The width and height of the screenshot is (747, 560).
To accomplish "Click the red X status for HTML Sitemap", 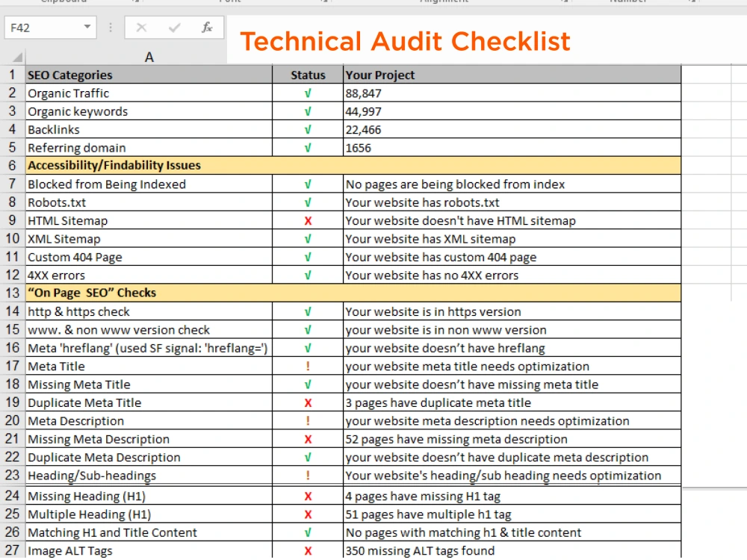I will coord(308,220).
